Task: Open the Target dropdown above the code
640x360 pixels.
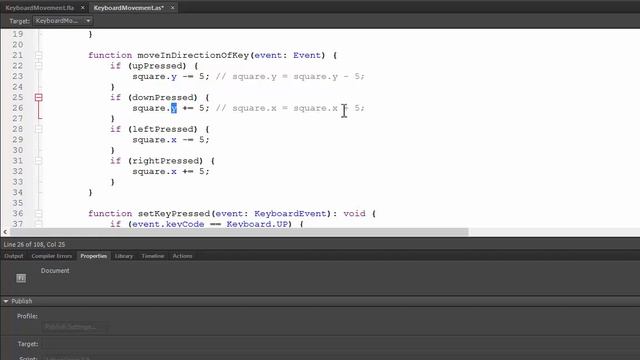Action: coord(63,20)
